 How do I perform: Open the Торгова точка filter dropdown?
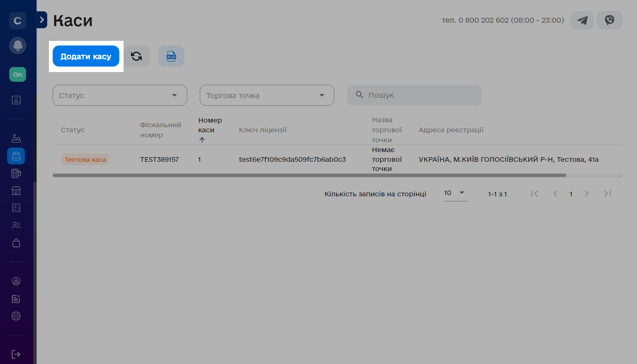tap(266, 95)
